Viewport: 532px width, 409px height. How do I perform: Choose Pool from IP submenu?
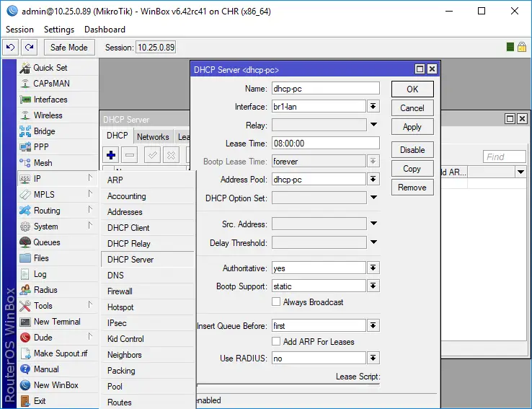click(x=148, y=386)
